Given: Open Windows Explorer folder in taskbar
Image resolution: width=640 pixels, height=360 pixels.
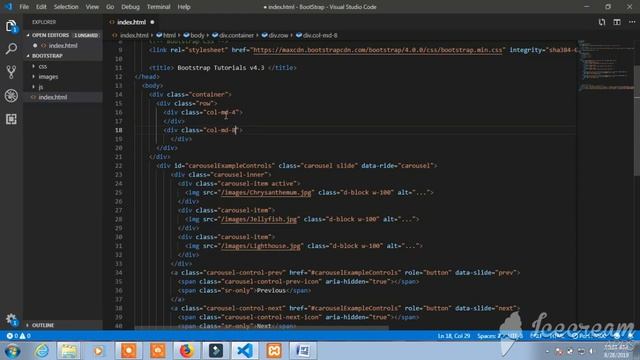Looking at the screenshot, I should [69, 351].
